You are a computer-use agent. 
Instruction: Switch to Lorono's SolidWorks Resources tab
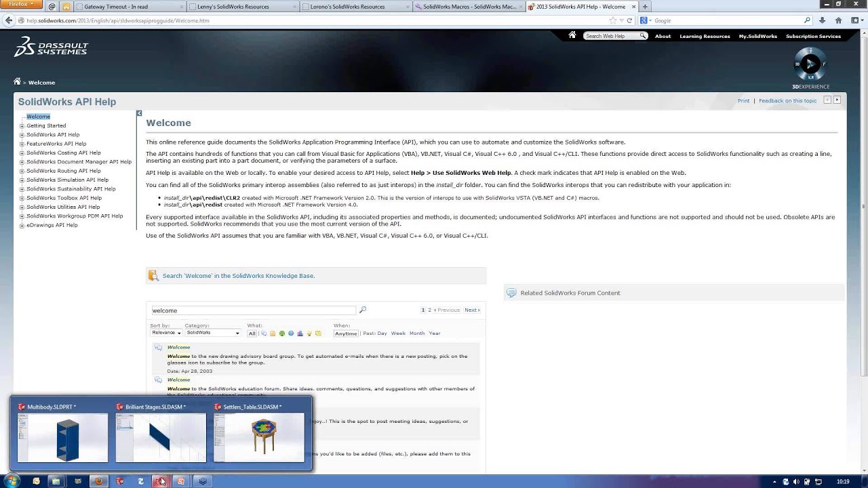(355, 7)
